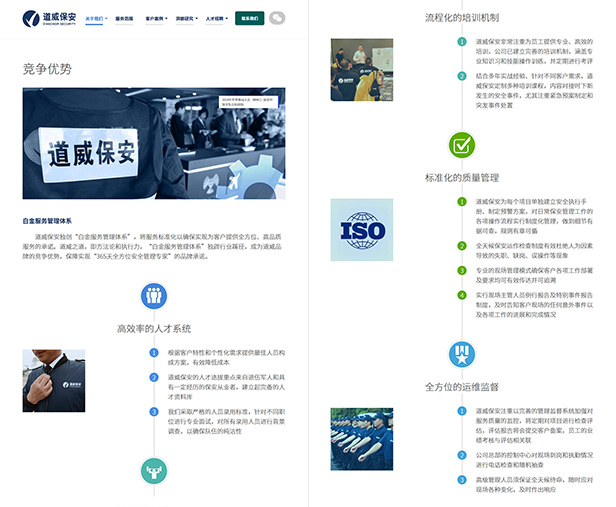Click teal bullet 1 under 流程化的培训机制
This screenshot has height=507, width=616.
[462, 42]
